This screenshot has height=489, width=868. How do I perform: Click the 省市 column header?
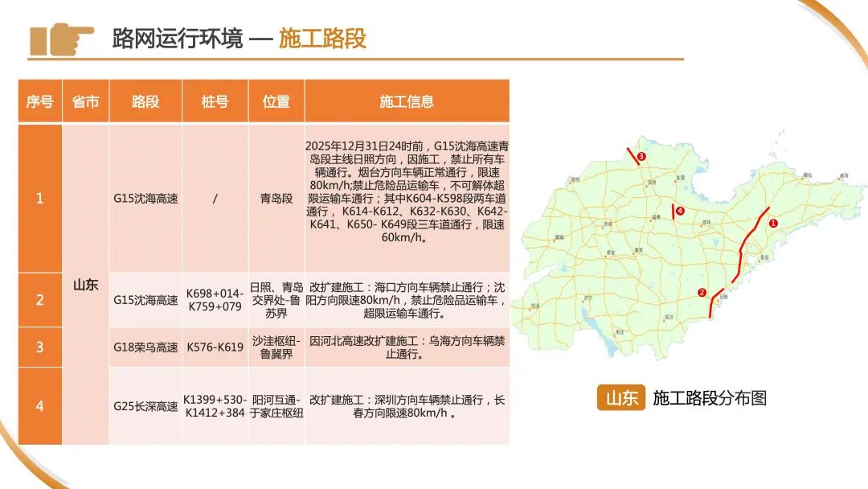coord(86,101)
